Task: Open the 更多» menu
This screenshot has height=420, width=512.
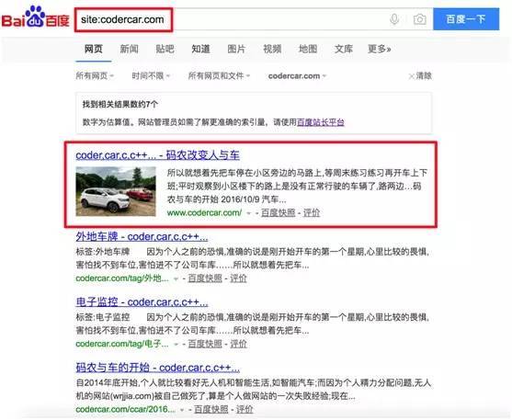Action: point(379,49)
